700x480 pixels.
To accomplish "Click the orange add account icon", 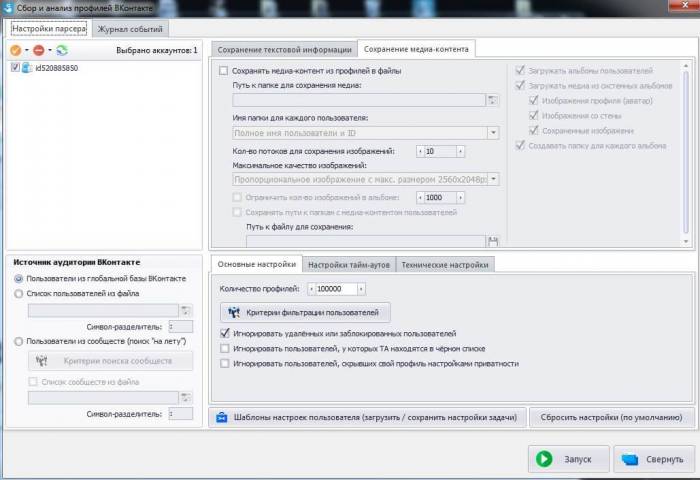I will click(15, 49).
